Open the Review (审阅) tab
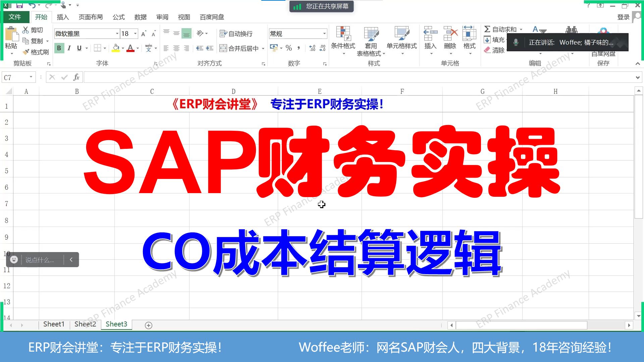 point(162,17)
